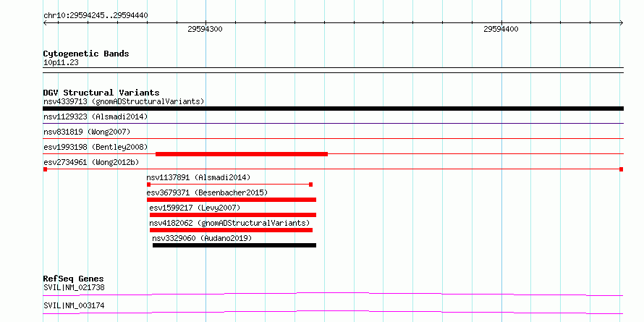
Task: Select the RefSeq Genes track title
Action: pos(74,279)
